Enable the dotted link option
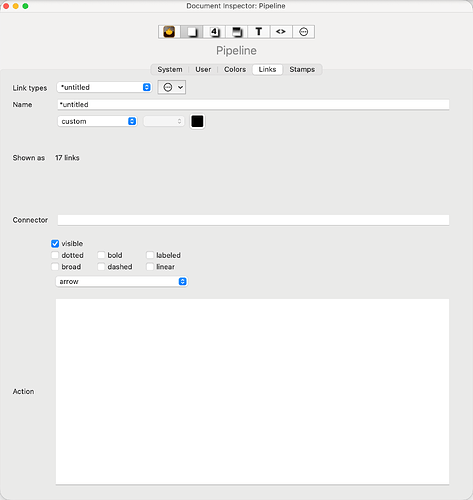The width and height of the screenshot is (473, 500). (x=55, y=255)
